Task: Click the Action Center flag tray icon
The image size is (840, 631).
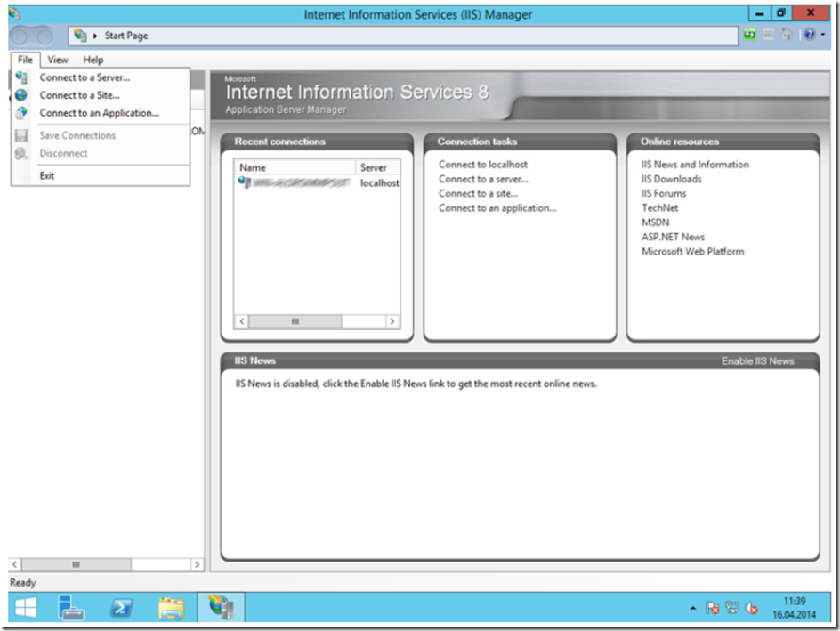Action: (712, 608)
